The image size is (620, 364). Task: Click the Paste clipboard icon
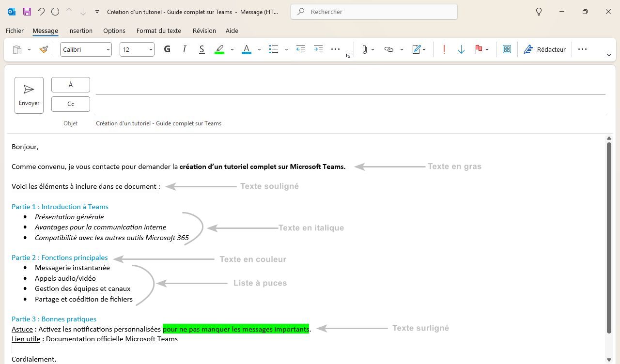coord(17,49)
